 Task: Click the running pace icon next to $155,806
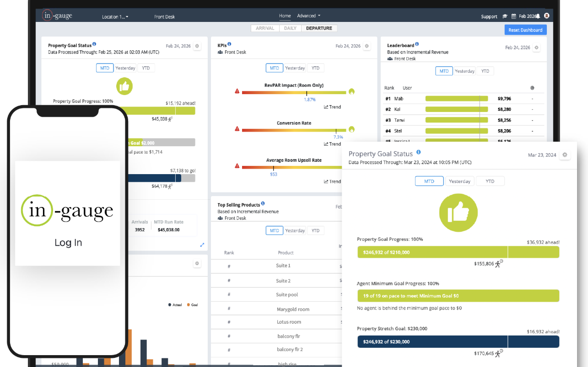499,264
